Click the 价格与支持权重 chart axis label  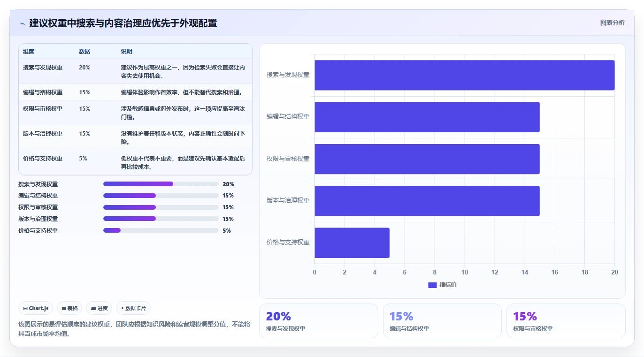point(288,243)
